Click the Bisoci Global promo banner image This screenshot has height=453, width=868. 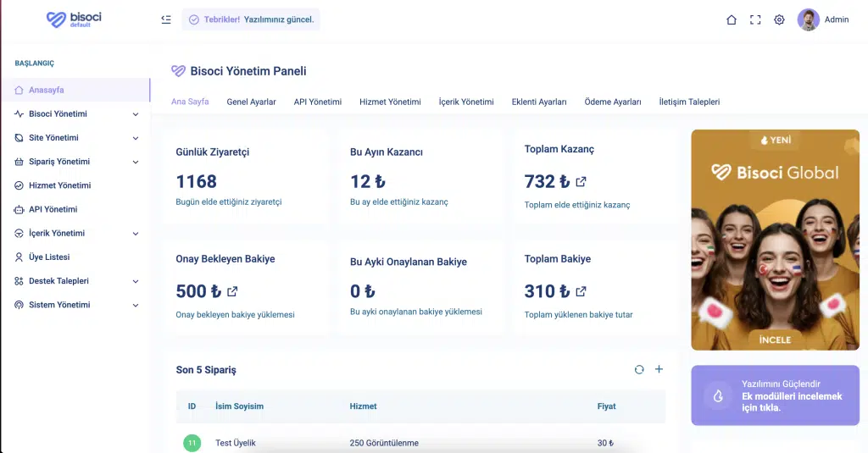click(775, 240)
